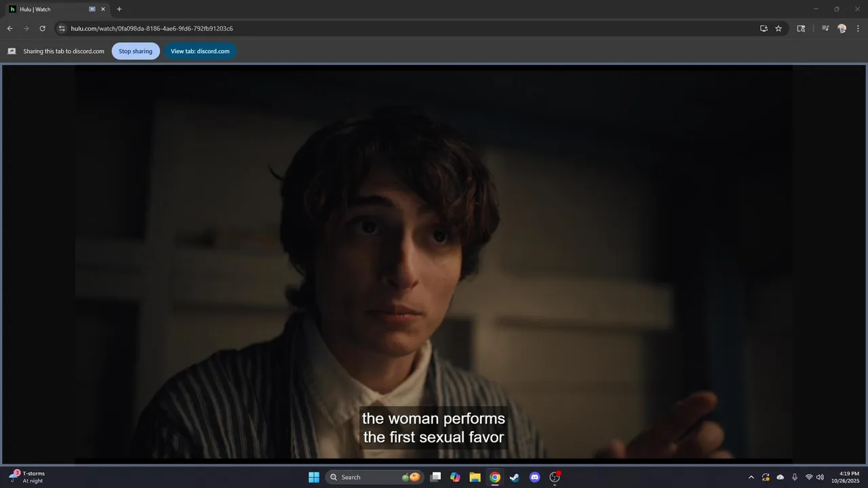
Task: Restore down the Chrome window
Action: [837, 9]
